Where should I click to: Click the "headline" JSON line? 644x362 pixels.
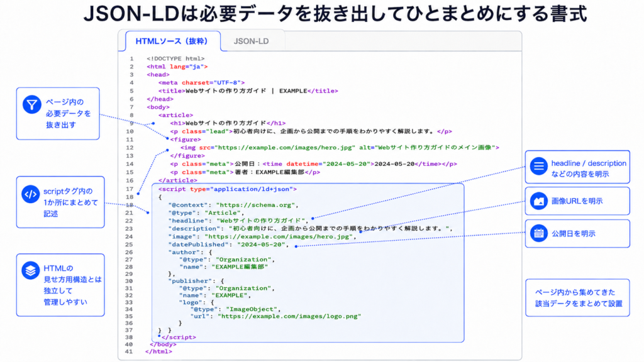pos(238,221)
